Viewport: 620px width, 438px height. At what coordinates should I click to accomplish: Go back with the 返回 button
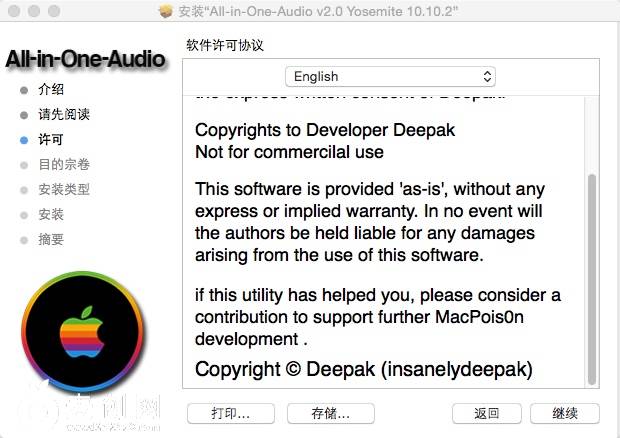point(487,413)
